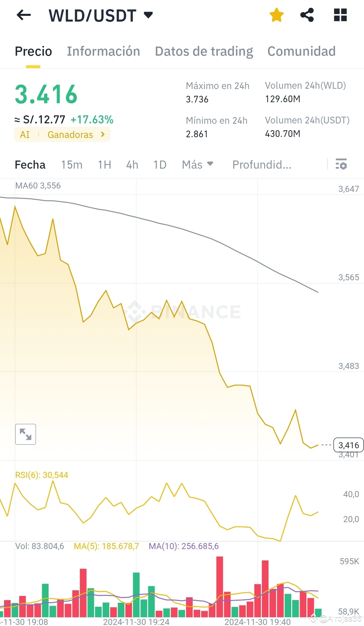The width and height of the screenshot is (364, 626).
Task: Tap the AI tag label
Action: point(25,135)
